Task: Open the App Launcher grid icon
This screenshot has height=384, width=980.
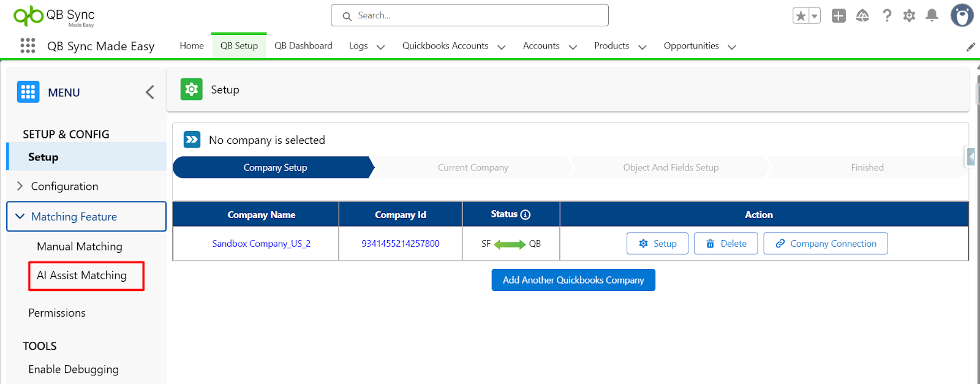Action: pyautogui.click(x=28, y=45)
